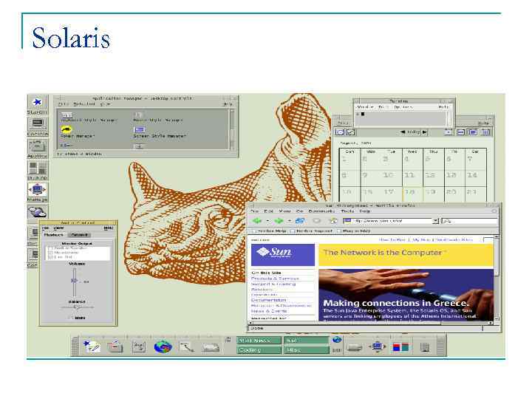Open News & Events link on Sun page

tap(269, 311)
